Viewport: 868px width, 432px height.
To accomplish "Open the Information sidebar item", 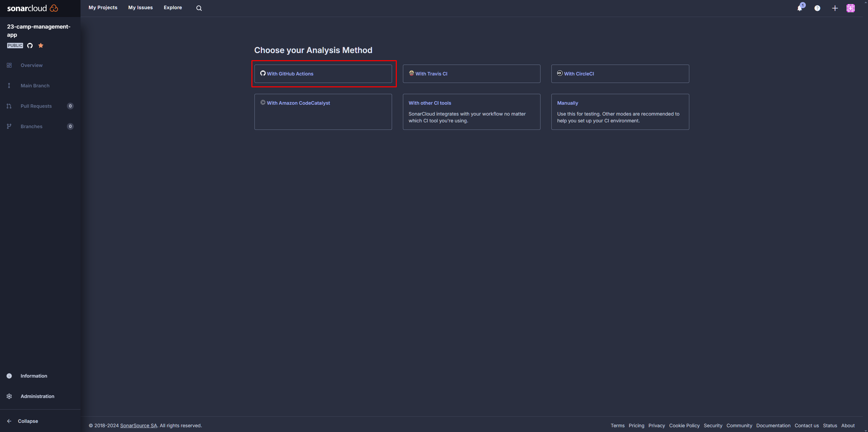I will 34,376.
